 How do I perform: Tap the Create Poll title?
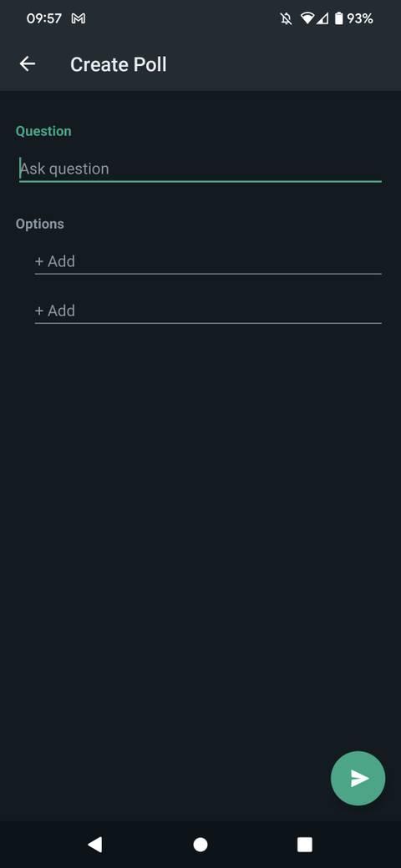(x=118, y=65)
